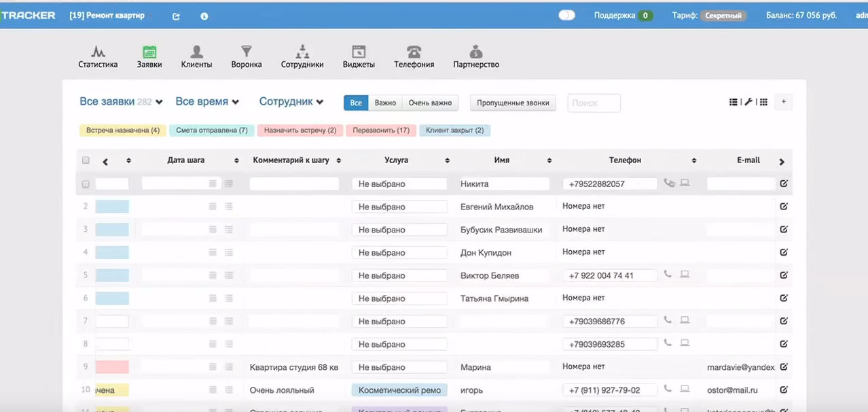
Task: Click the call phone icon next to +7 922 004 74 41
Action: coord(668,275)
